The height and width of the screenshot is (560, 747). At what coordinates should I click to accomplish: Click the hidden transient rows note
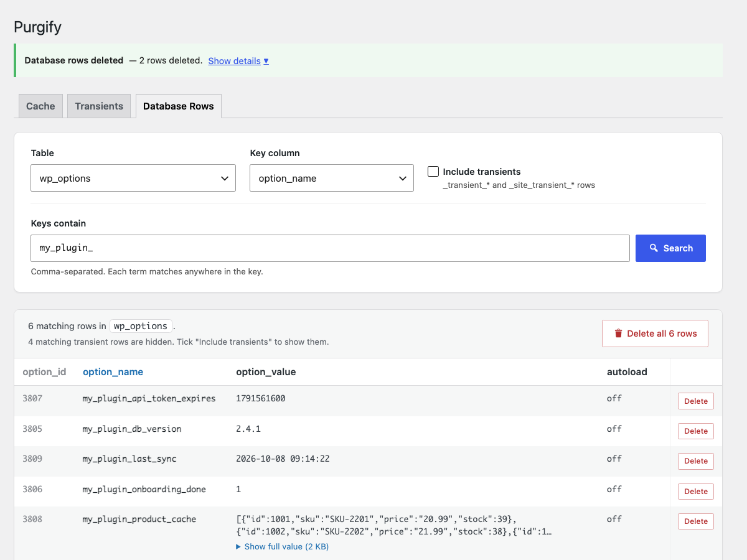point(178,342)
